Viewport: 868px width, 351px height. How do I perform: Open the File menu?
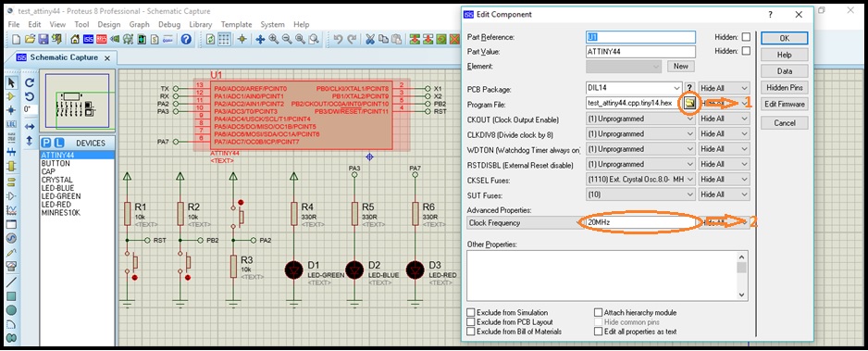14,24
